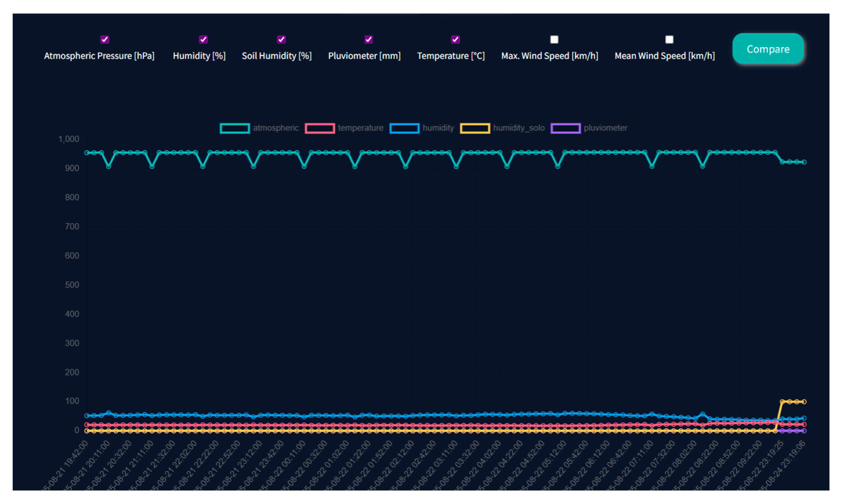Disable the Soil Humidity [%] checkbox
This screenshot has width=843, height=504.
point(281,39)
